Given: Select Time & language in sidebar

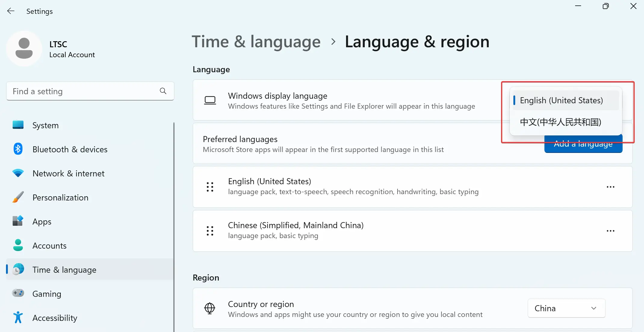Looking at the screenshot, I should (x=64, y=269).
